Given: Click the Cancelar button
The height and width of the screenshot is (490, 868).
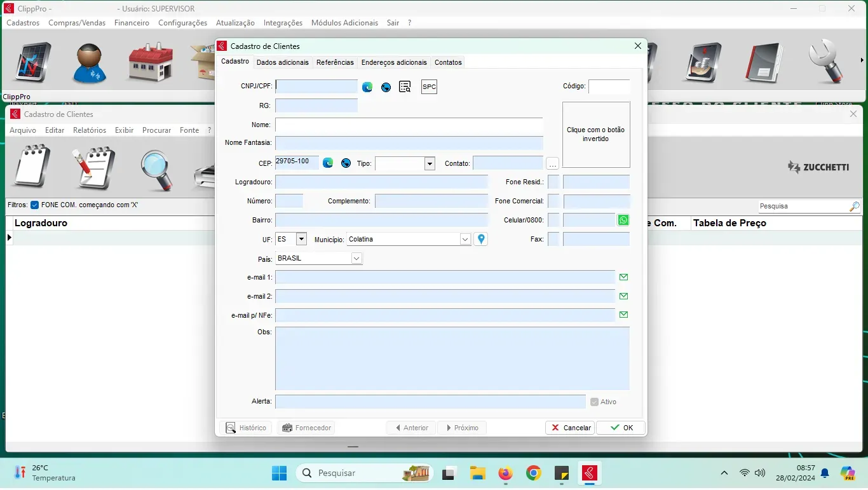Looking at the screenshot, I should tap(570, 428).
